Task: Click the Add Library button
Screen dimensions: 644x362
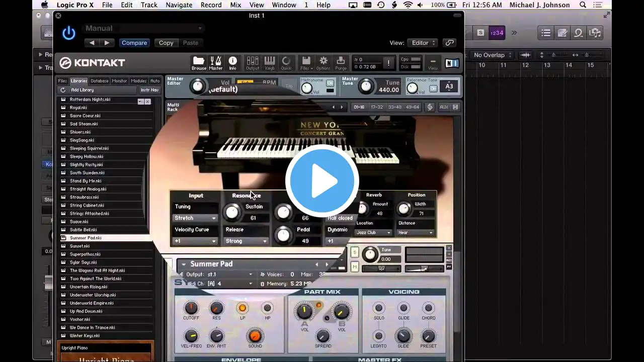Action: click(82, 90)
